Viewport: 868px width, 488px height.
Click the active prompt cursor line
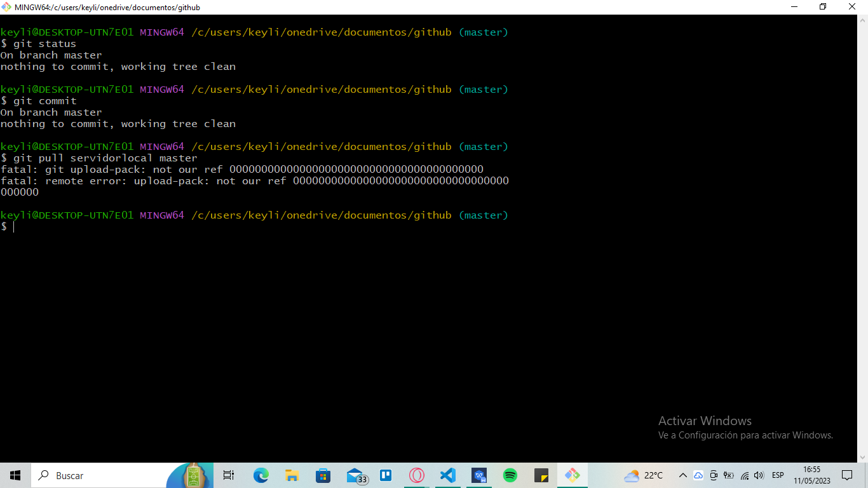click(8, 227)
